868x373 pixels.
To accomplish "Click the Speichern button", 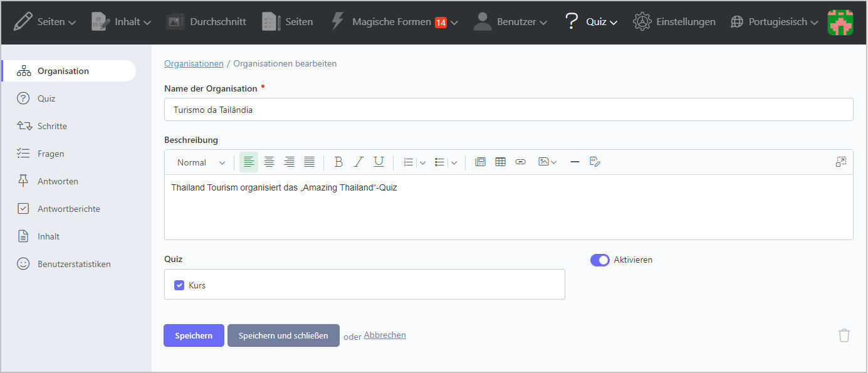I will [x=194, y=335].
